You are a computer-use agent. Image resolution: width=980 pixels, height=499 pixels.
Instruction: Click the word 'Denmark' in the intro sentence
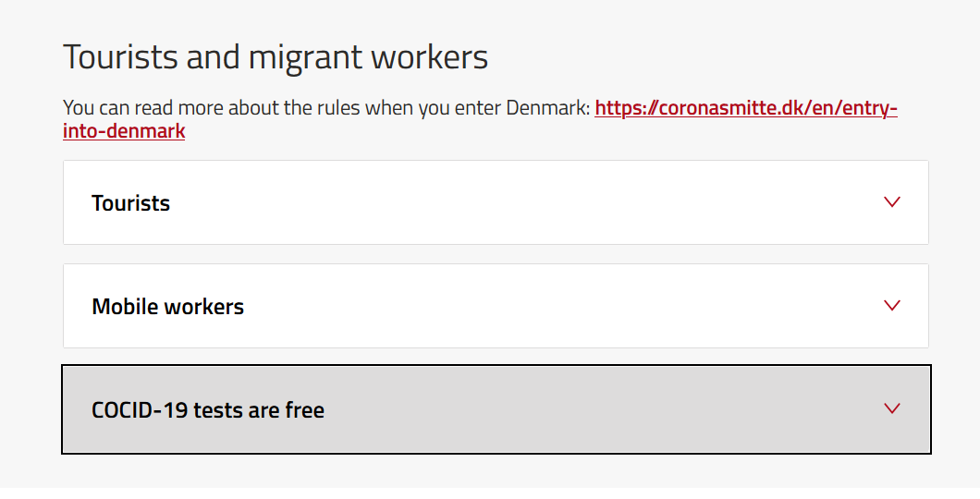(547, 108)
